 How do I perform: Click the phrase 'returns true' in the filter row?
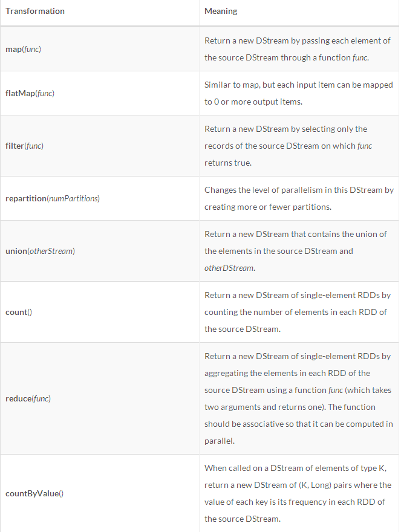point(228,163)
